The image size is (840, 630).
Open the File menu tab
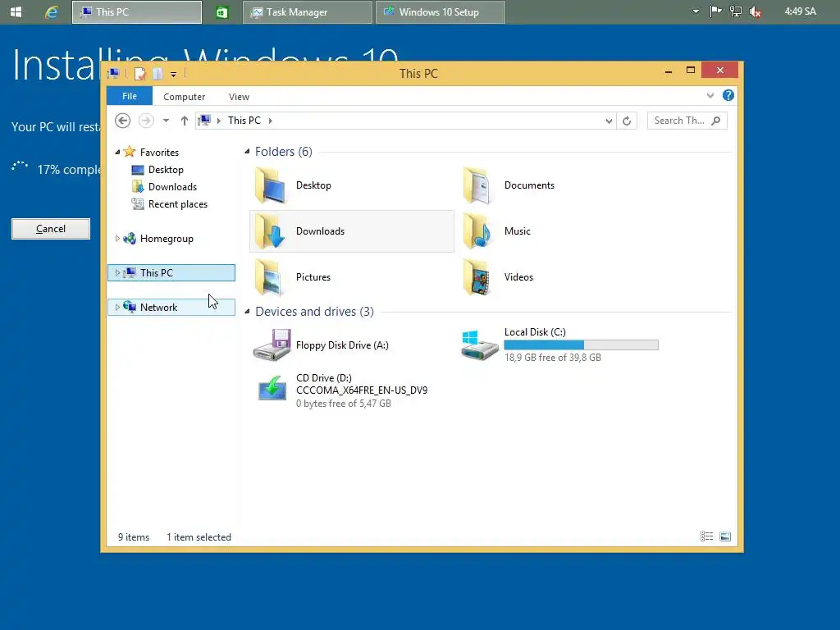[x=129, y=96]
